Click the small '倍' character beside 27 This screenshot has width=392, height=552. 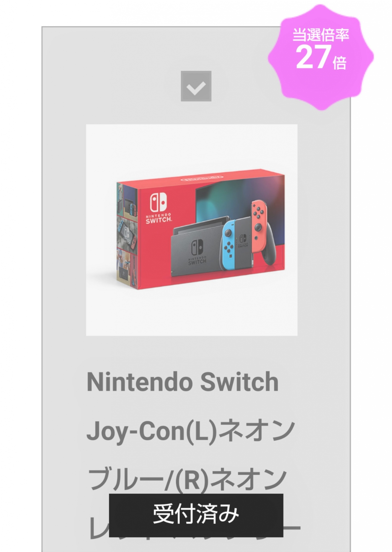[340, 63]
